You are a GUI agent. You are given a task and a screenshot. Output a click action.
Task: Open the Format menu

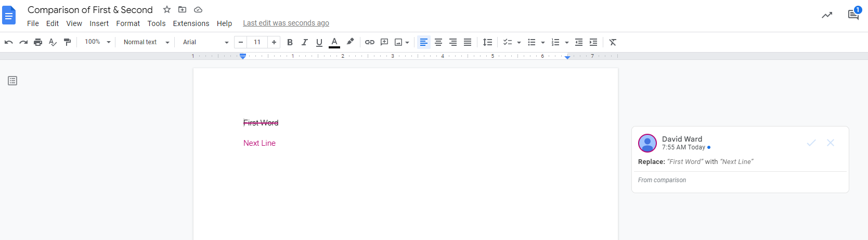(128, 23)
